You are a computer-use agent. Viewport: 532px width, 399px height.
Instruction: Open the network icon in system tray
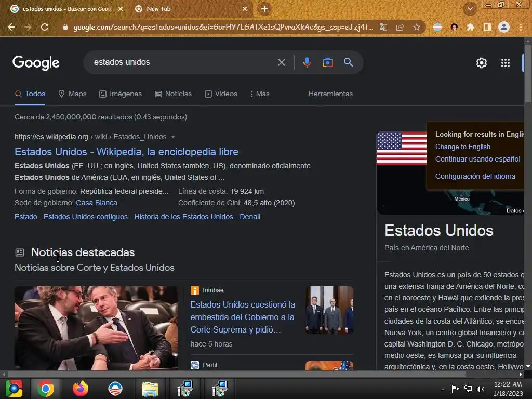click(x=468, y=389)
